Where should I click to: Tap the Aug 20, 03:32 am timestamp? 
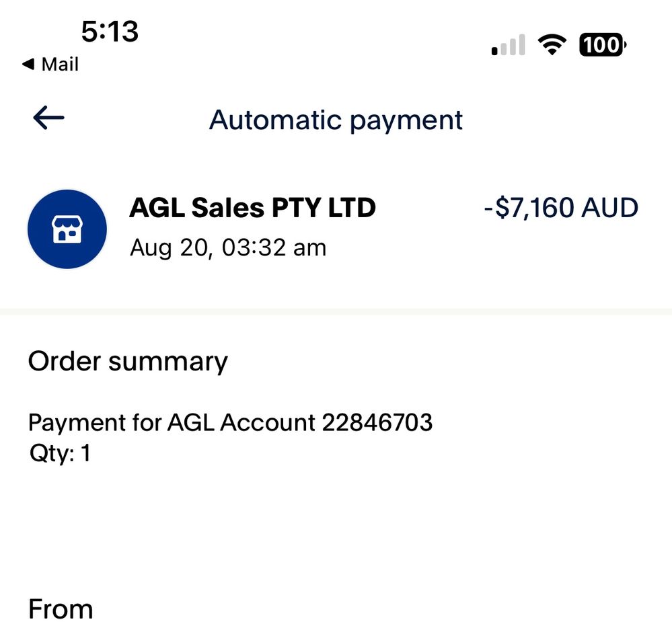pyautogui.click(x=227, y=247)
